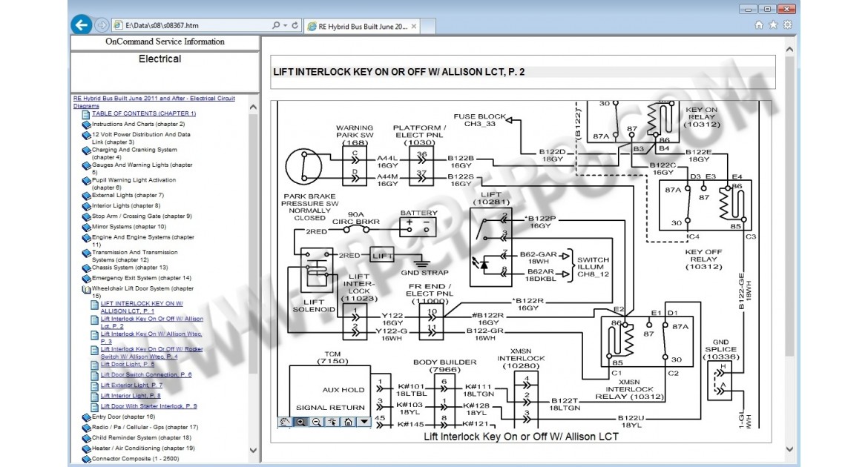Open the browser home page icon
This screenshot has height=467, width=868.
point(759,25)
